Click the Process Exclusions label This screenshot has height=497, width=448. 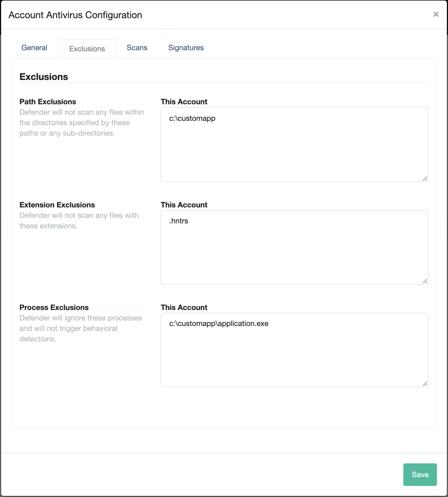point(54,308)
